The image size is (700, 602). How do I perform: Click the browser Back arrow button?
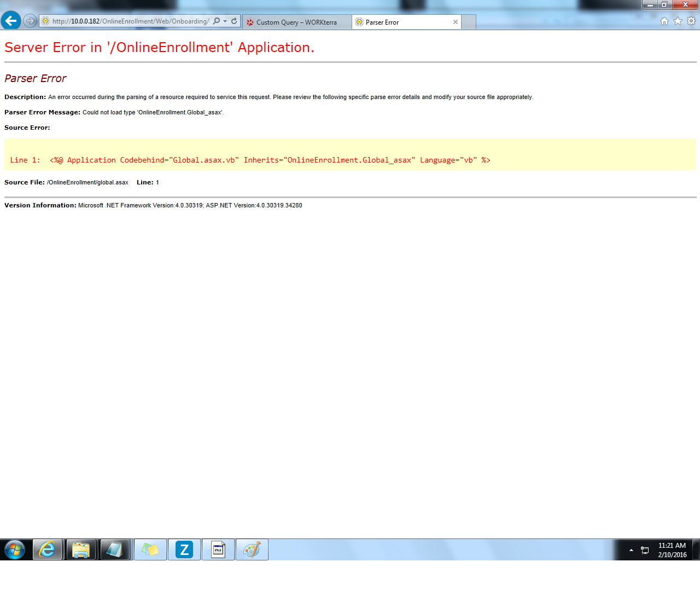pos(11,21)
